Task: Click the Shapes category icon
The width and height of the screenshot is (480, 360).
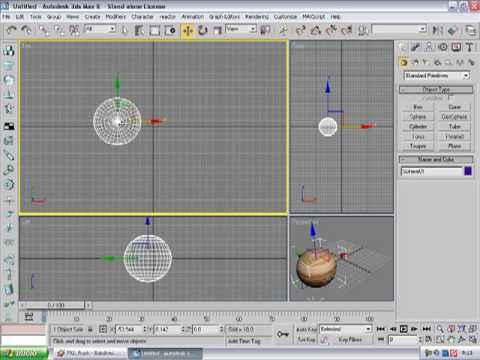Action: point(415,62)
